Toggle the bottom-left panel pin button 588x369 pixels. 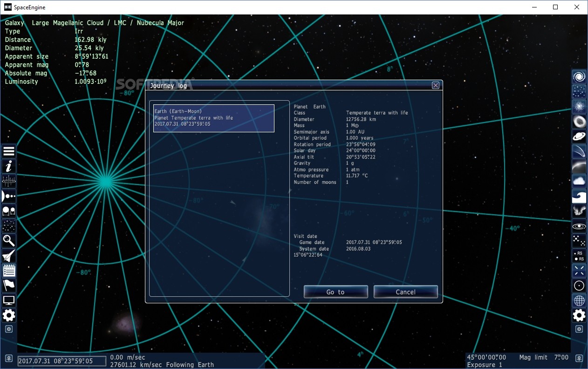coord(9,359)
